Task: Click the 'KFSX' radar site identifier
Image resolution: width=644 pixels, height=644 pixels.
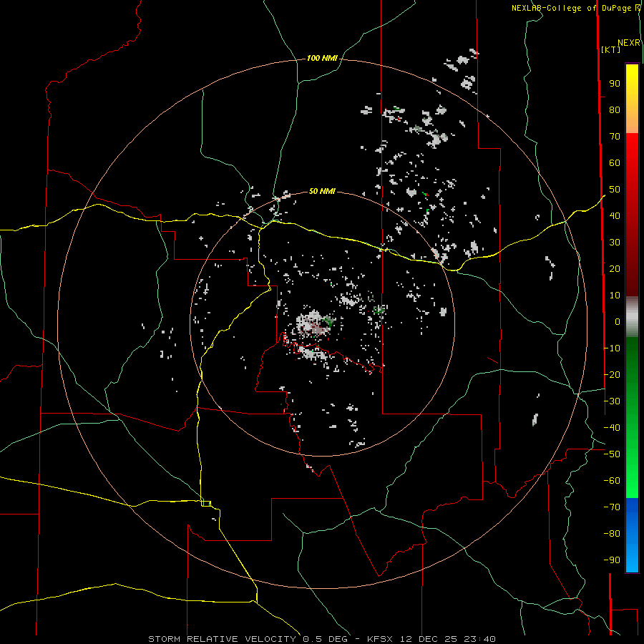Action: (x=380, y=639)
